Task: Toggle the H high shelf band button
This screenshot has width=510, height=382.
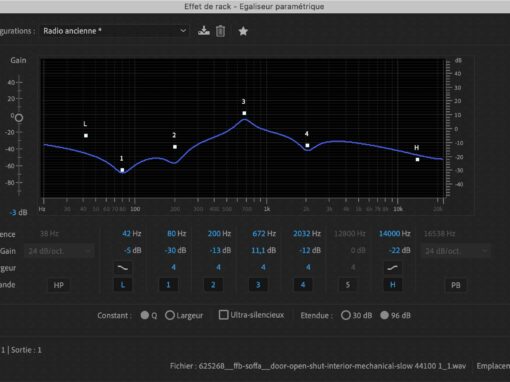Action: [x=393, y=285]
